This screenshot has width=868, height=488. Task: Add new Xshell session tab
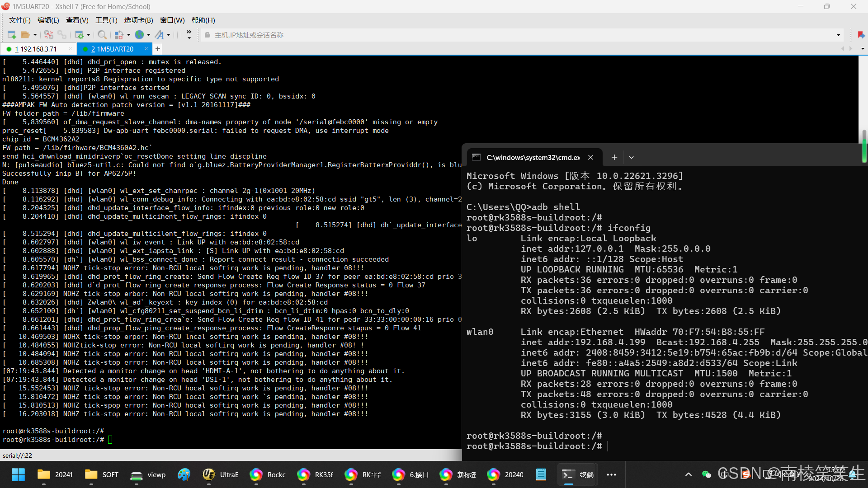158,49
